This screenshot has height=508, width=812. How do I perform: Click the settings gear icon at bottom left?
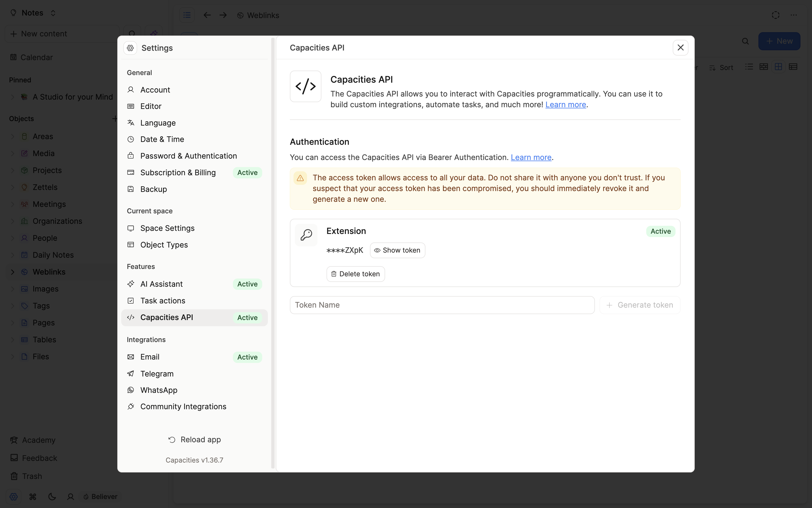click(x=14, y=497)
